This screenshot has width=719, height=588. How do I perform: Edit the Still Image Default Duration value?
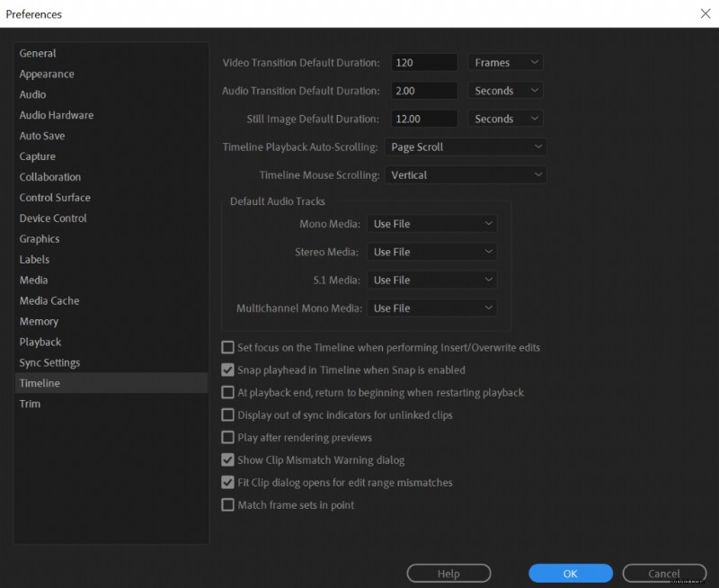pyautogui.click(x=423, y=118)
